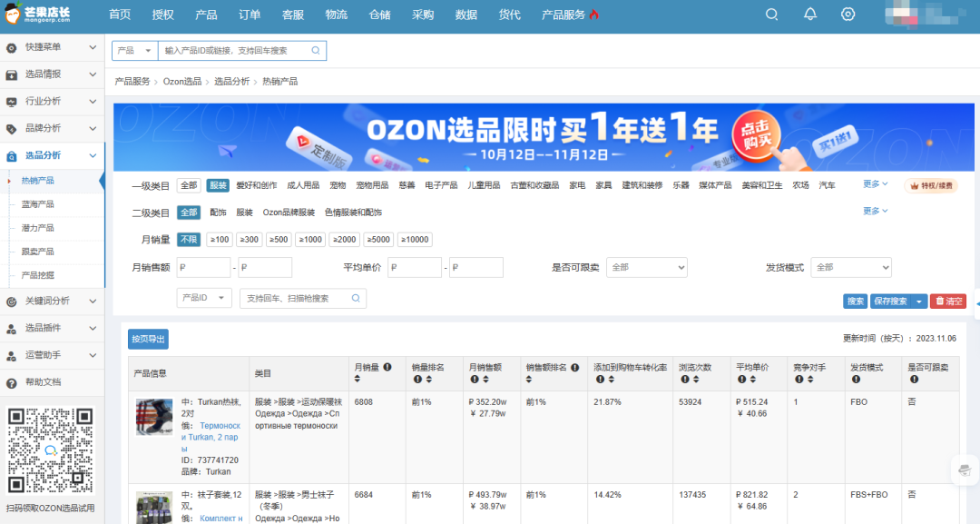Click maximum 平均单价 input field

point(476,268)
